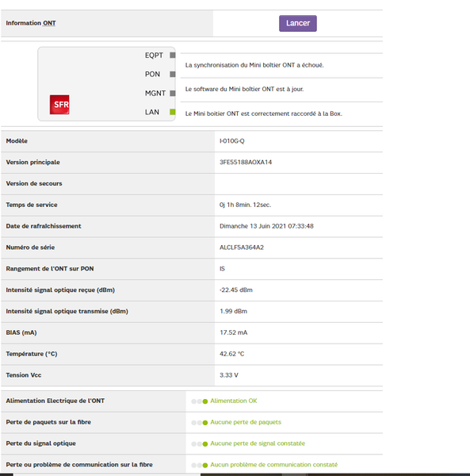Screen dimensions: 470x476
Task: Click the green LAN status indicator
Action: [173, 112]
